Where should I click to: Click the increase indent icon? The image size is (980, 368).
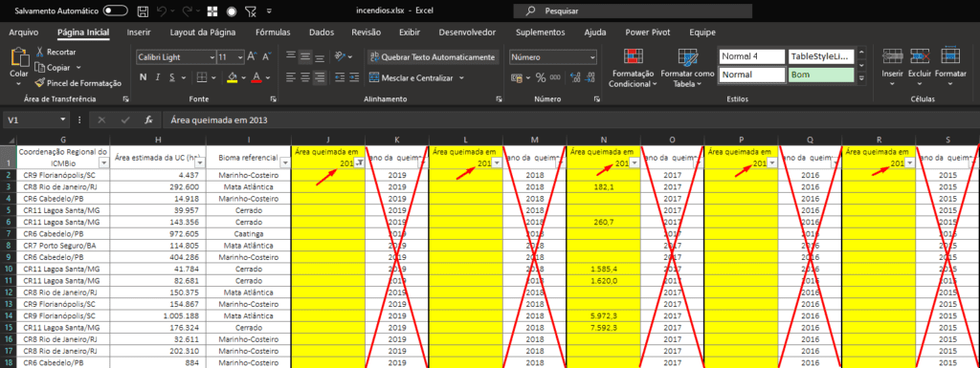[x=355, y=77]
